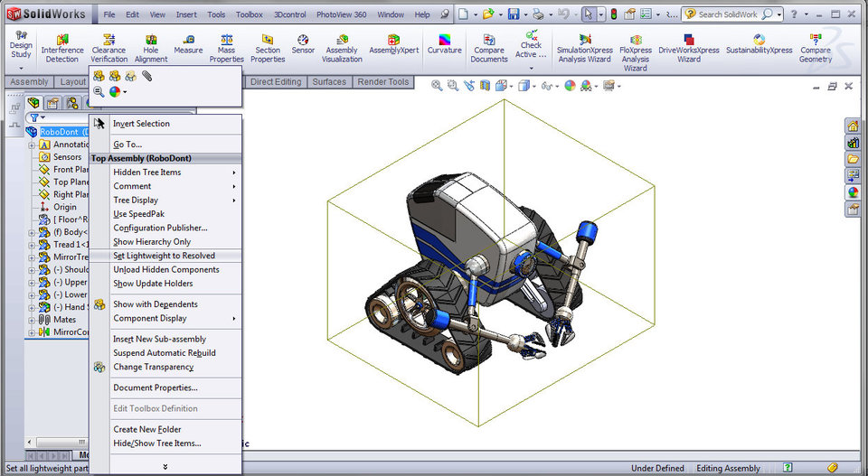Screen dimensions: 868x476
Task: Toggle Curvature display
Action: (445, 44)
